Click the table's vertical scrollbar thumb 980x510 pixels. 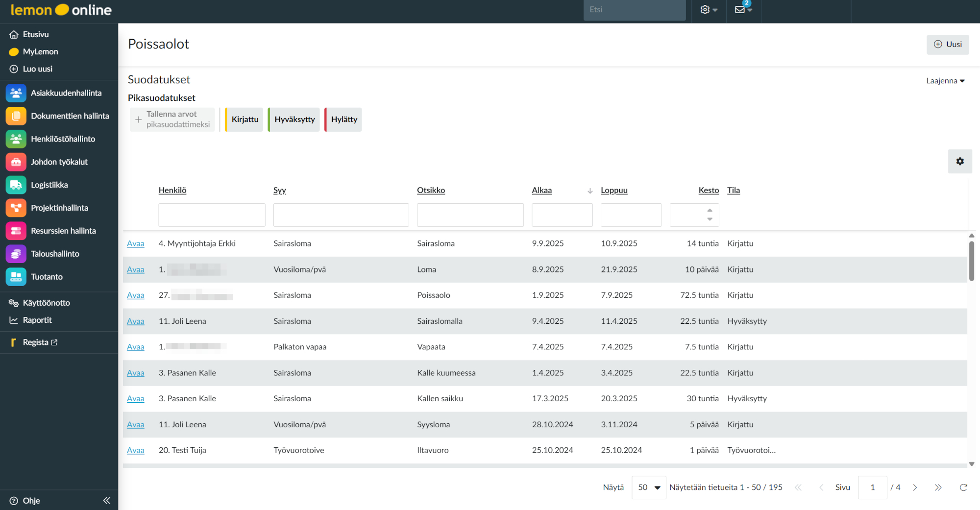(971, 261)
